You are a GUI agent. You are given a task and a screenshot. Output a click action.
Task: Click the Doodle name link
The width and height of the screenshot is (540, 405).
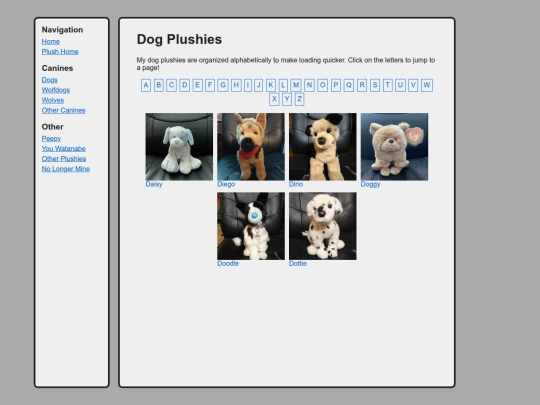click(228, 263)
